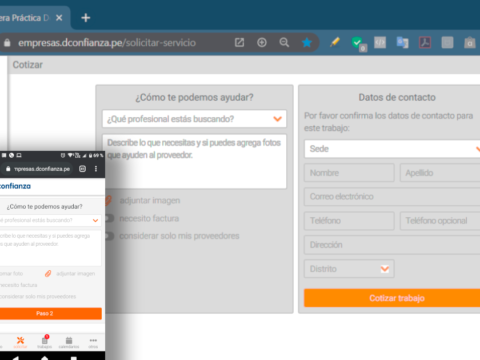The image size is (480, 360).
Task: Click the Correo electrónico field
Action: [392, 196]
